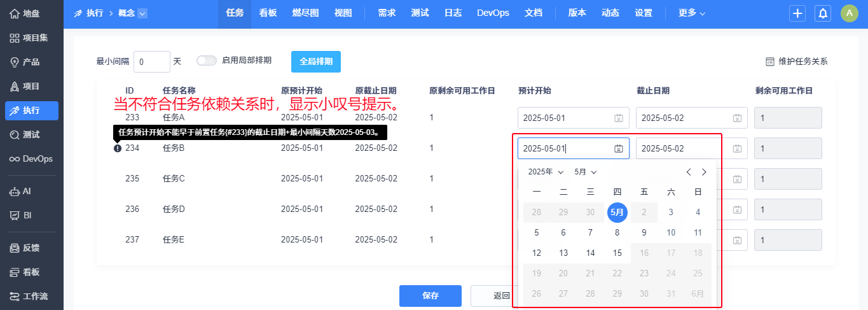Open the 设置 tab
Screen dimensions: 868x310
click(x=643, y=13)
